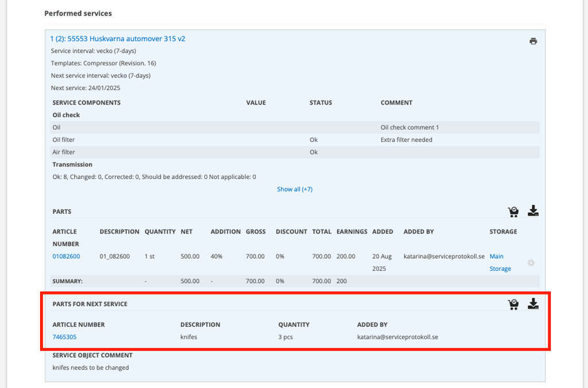Click the Ok status in the Air filter row

click(x=314, y=152)
